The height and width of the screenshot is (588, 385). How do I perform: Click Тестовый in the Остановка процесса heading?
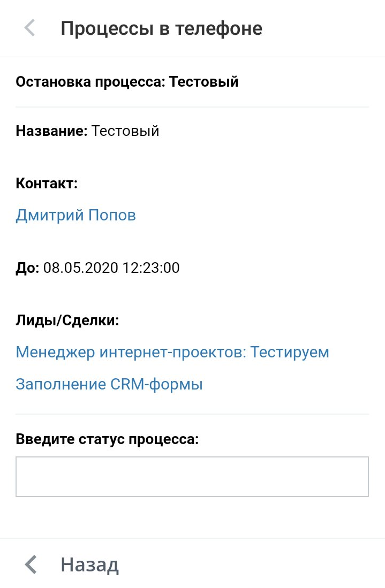point(204,82)
